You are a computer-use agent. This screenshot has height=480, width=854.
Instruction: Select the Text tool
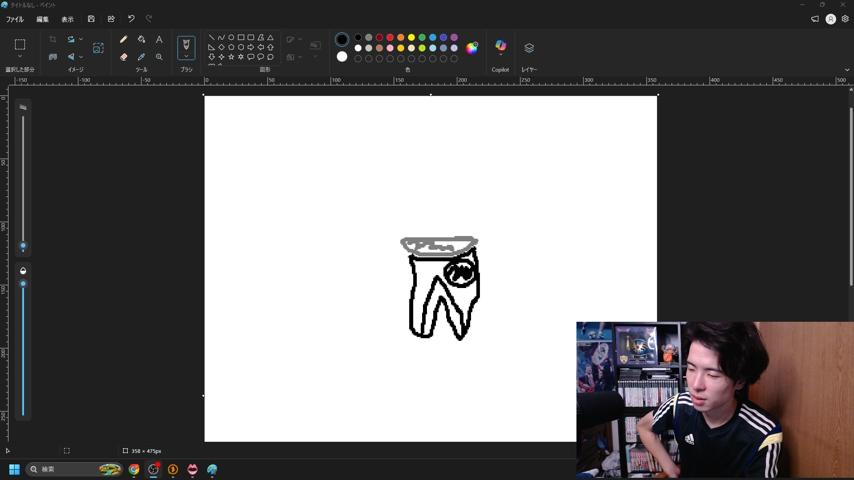(x=159, y=39)
